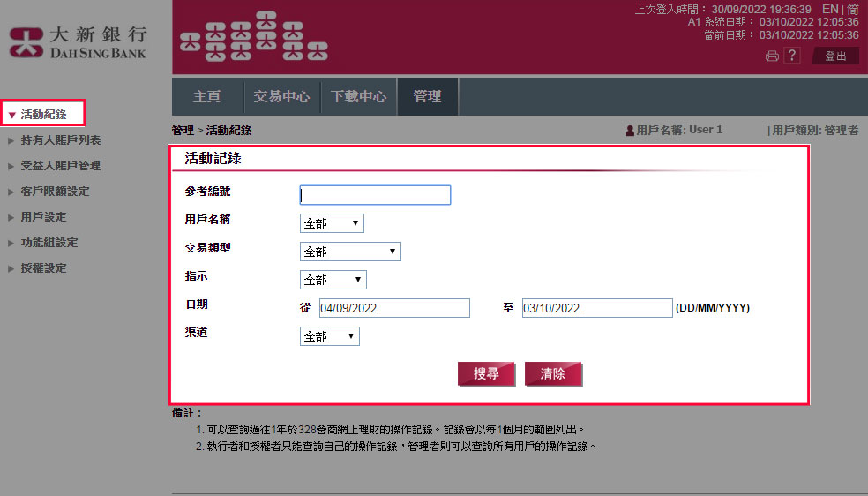
Task: Click the (DD/MM/YYYY) format hint
Action: click(713, 308)
